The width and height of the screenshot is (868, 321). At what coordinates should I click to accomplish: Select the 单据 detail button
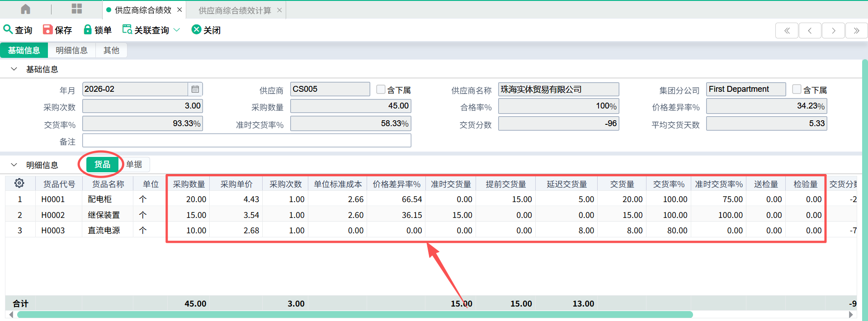[x=134, y=164]
